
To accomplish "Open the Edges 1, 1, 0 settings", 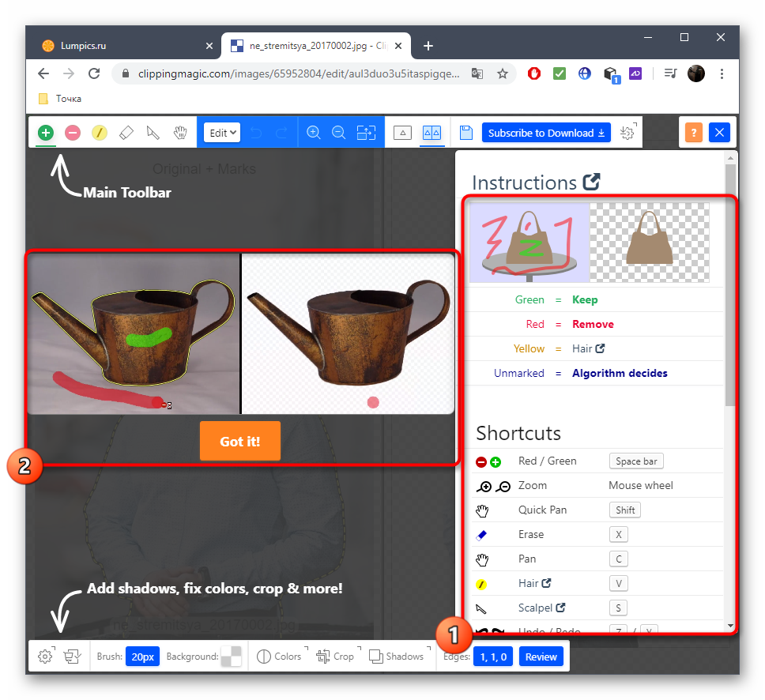I will click(x=492, y=657).
